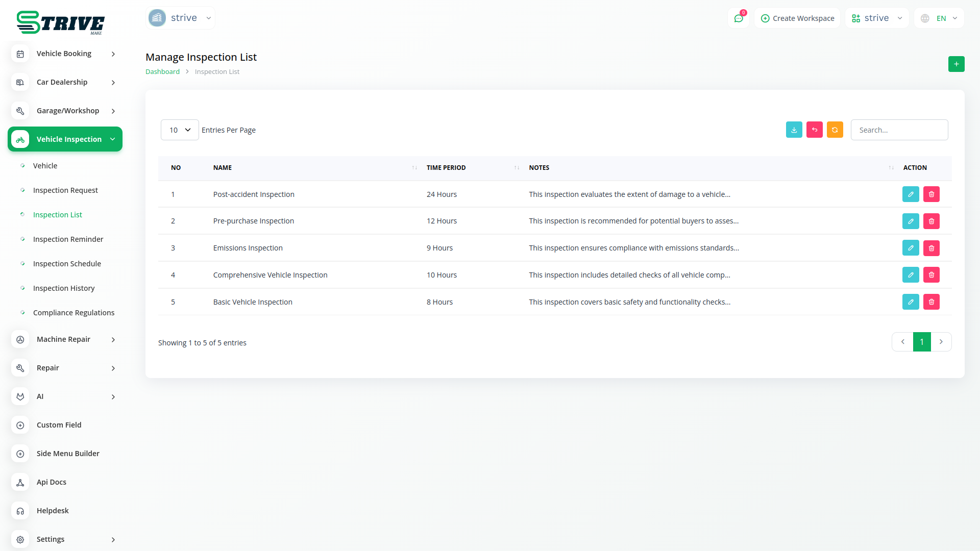Click the orange refresh icon

click(835, 130)
